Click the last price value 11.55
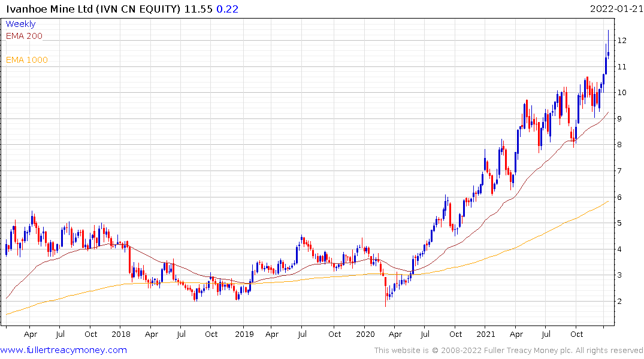This screenshot has height=359, width=644. click(x=198, y=9)
